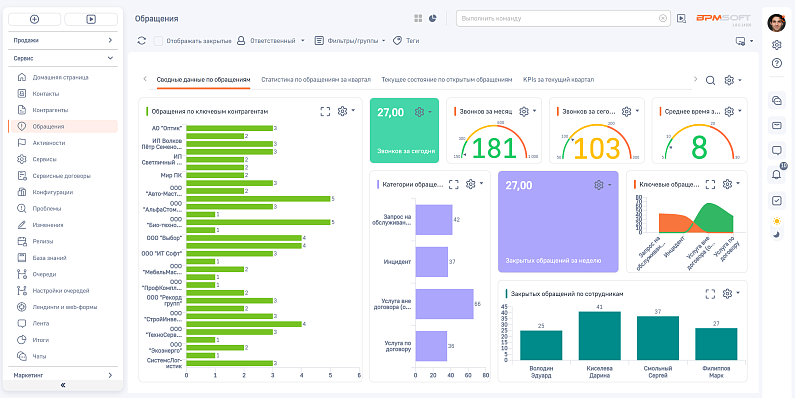Switch to the grid list view icon

tap(418, 18)
